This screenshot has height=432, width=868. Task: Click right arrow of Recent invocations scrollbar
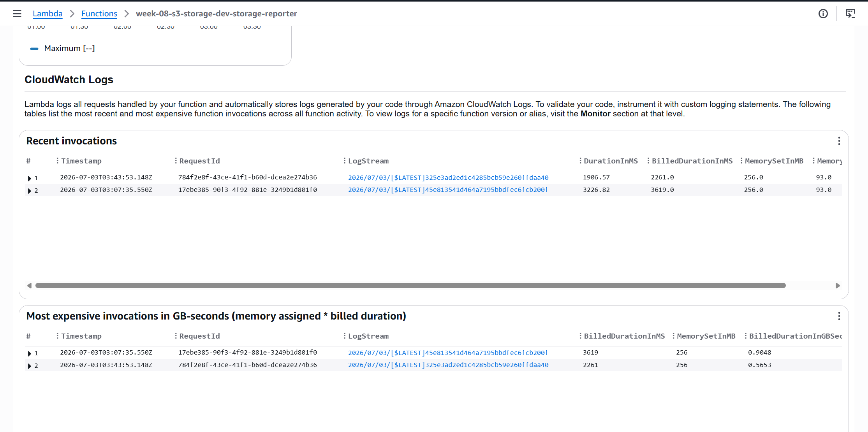[x=838, y=286]
